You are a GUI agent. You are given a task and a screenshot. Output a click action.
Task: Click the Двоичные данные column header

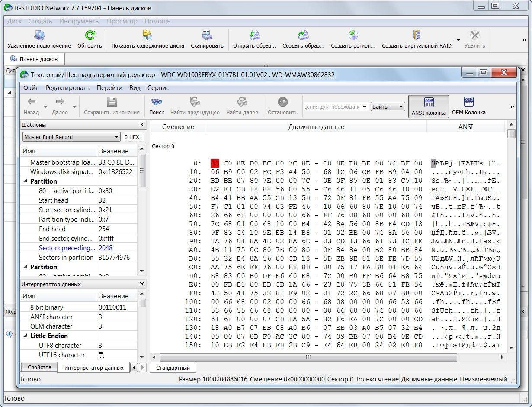coord(317,127)
